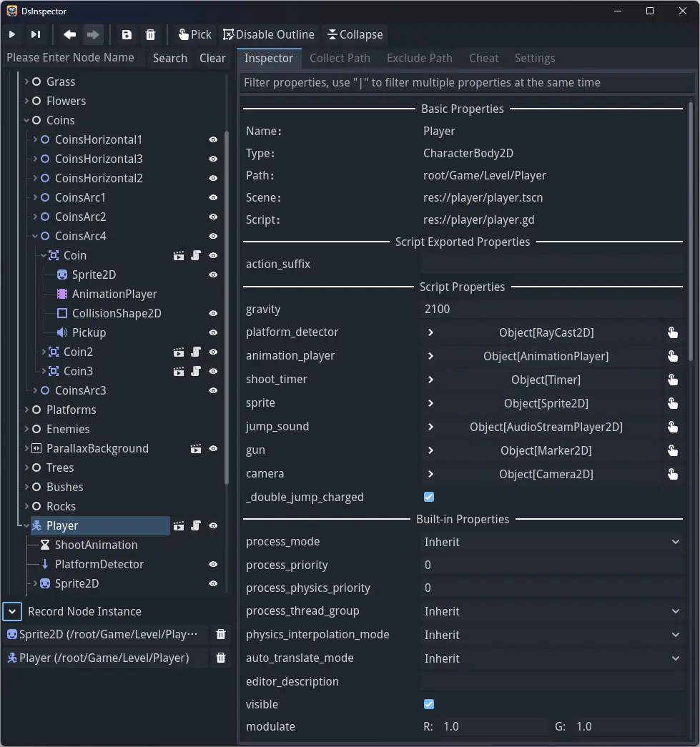
Task: Click the play button in toolbar
Action: [x=12, y=34]
